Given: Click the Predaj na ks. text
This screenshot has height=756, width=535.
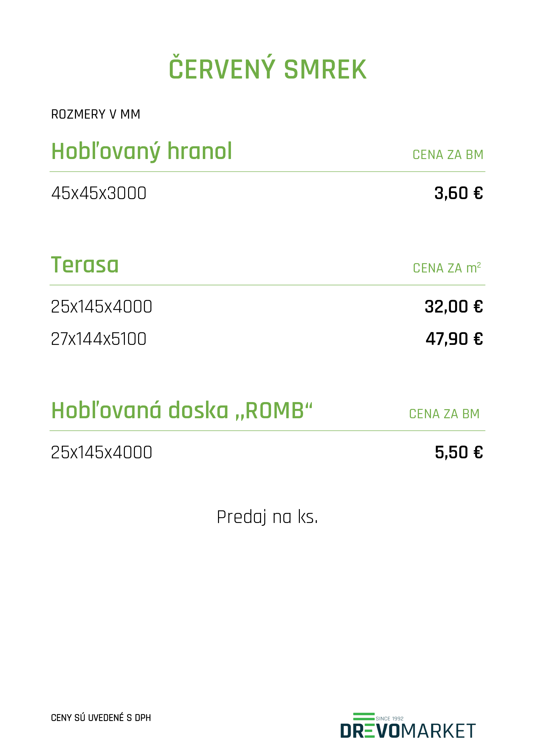Looking at the screenshot, I should tap(267, 517).
